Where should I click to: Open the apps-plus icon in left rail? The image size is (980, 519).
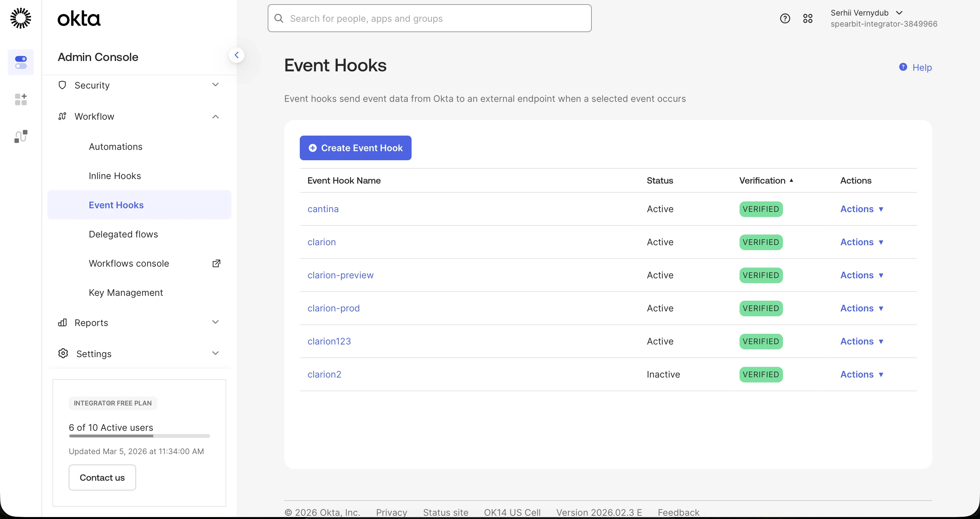[x=20, y=99]
